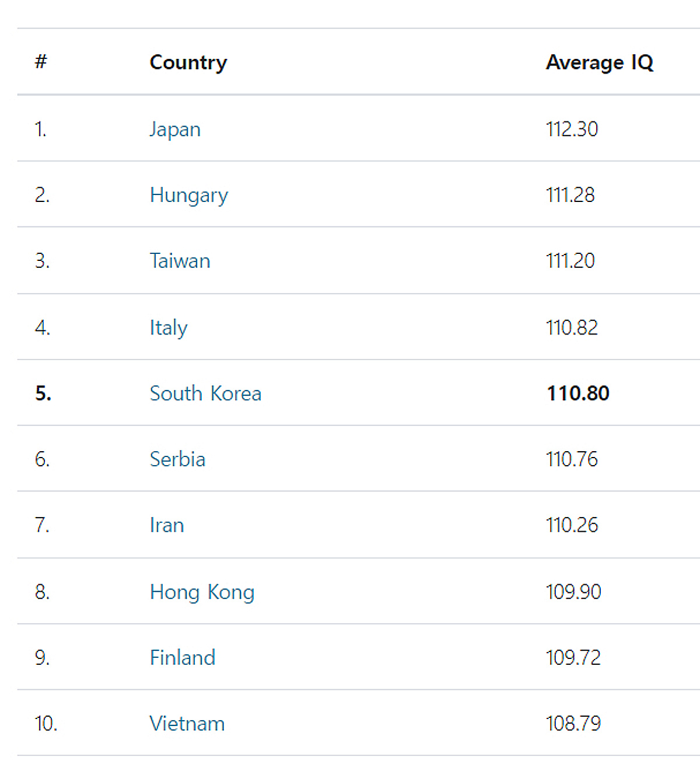The image size is (700, 764).
Task: Click the bold rank number 5
Action: pos(43,393)
